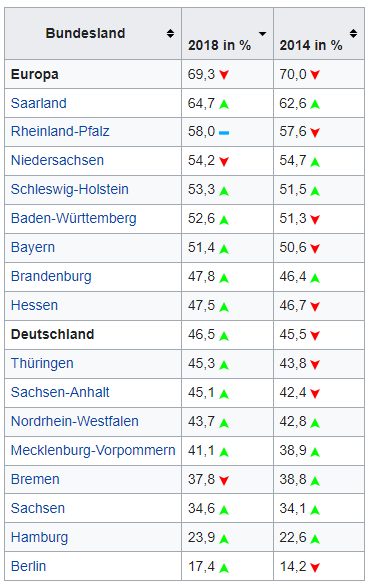The width and height of the screenshot is (375, 584).
Task: Click the blue dash icon beside 58,0
Action: click(224, 133)
